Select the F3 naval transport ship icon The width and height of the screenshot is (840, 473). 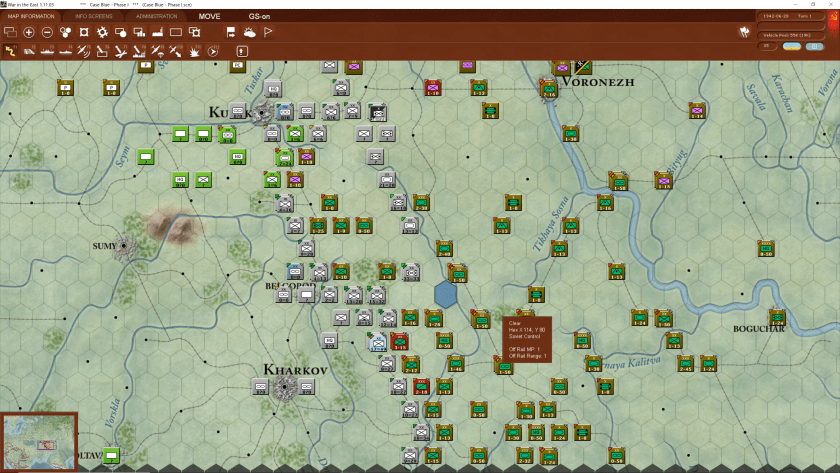[47, 51]
